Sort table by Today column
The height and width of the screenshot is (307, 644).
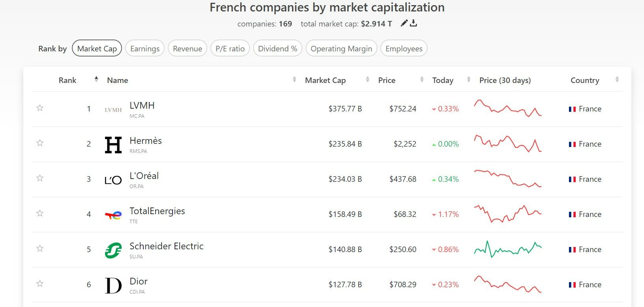(443, 80)
